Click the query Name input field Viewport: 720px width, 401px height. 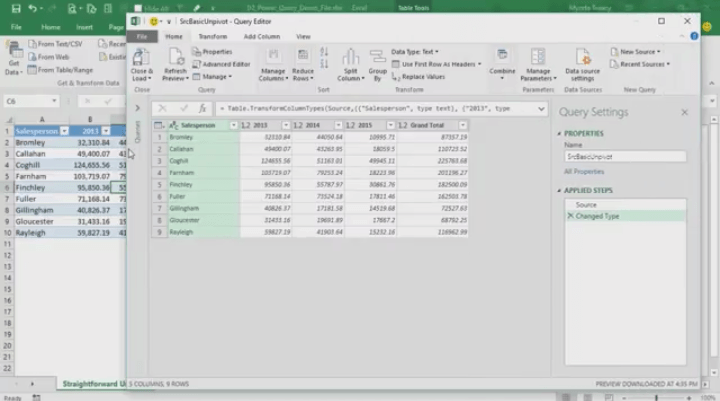pyautogui.click(x=624, y=157)
